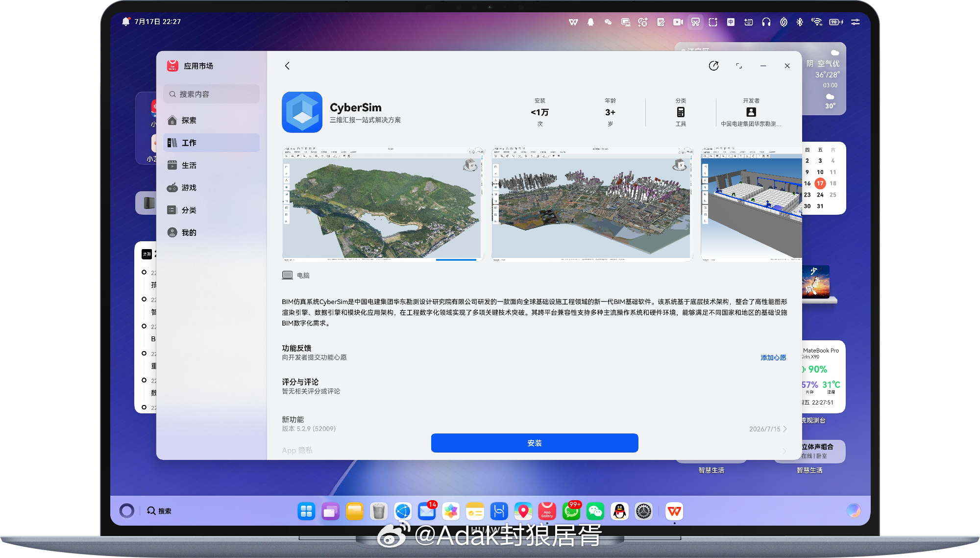This screenshot has height=558, width=980.
Task: Open WPS icon in top status bar
Action: pos(573,22)
